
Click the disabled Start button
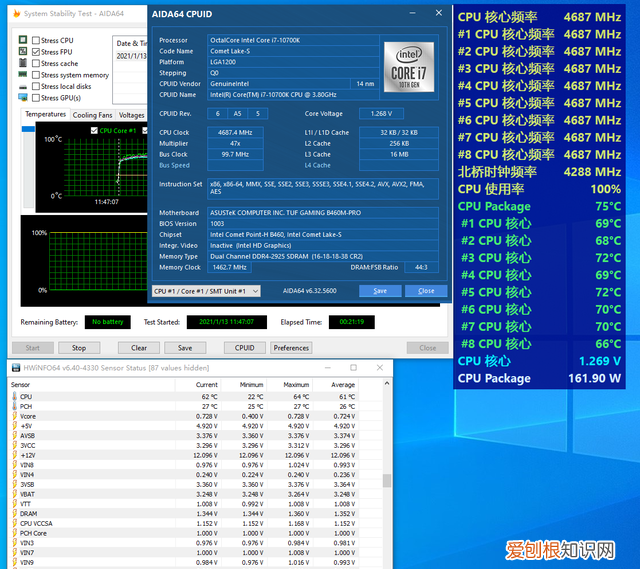pos(33,348)
